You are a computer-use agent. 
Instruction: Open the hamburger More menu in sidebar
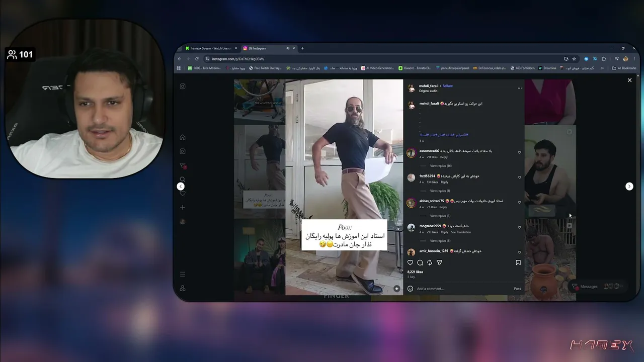pos(183,274)
